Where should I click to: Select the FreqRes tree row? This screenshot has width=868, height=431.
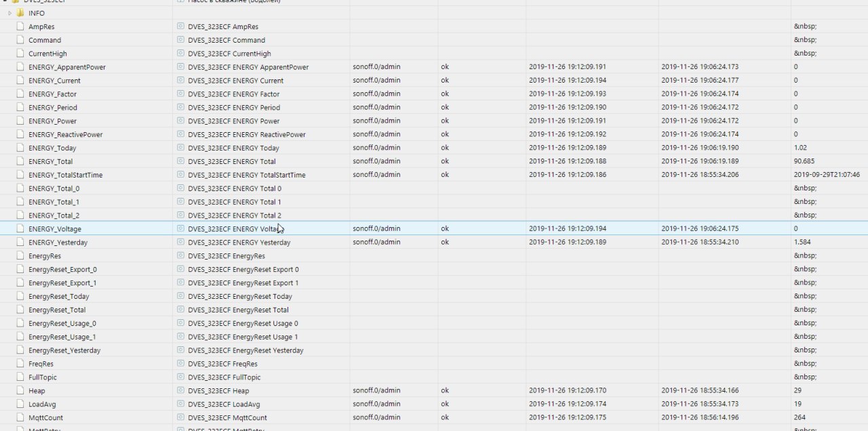click(434, 364)
